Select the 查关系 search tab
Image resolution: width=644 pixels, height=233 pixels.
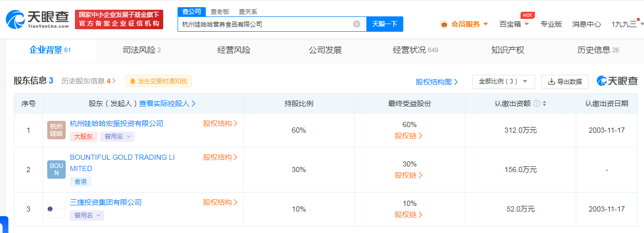[x=248, y=11]
